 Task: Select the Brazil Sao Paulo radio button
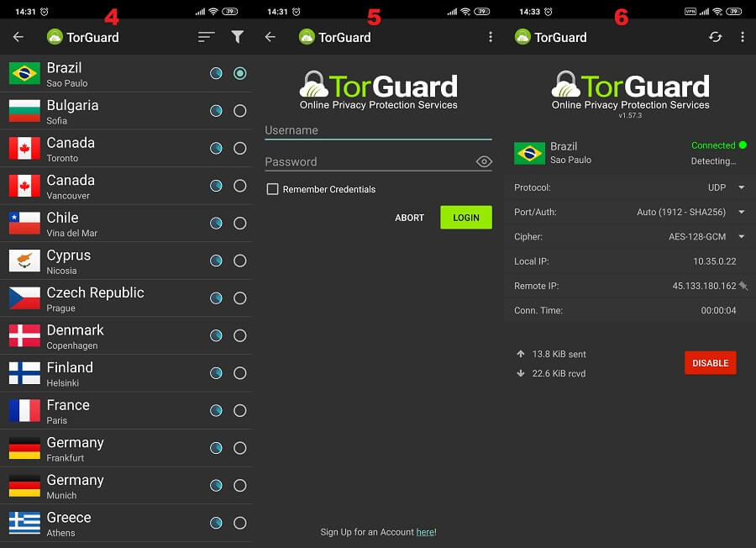point(239,73)
